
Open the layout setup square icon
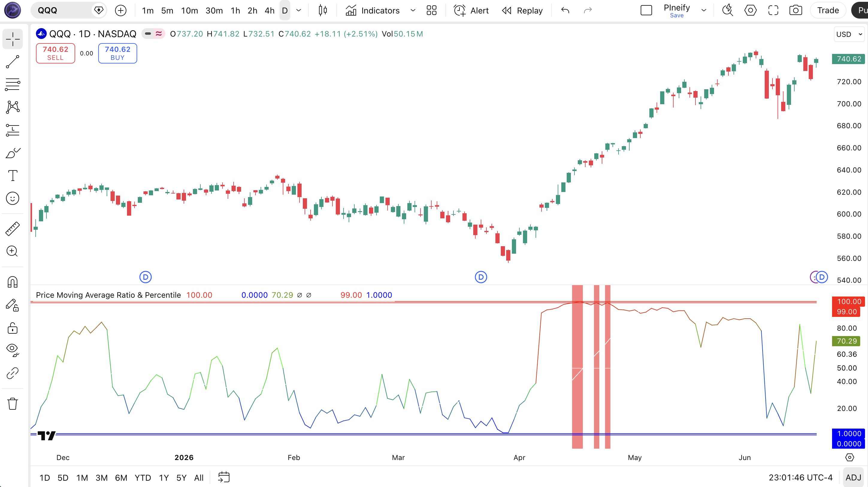[x=646, y=10]
